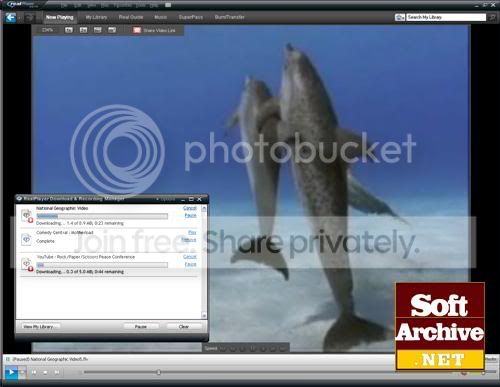Screen dimensions: 500x387
Task: Go to the Music tab
Action: tap(160, 17)
